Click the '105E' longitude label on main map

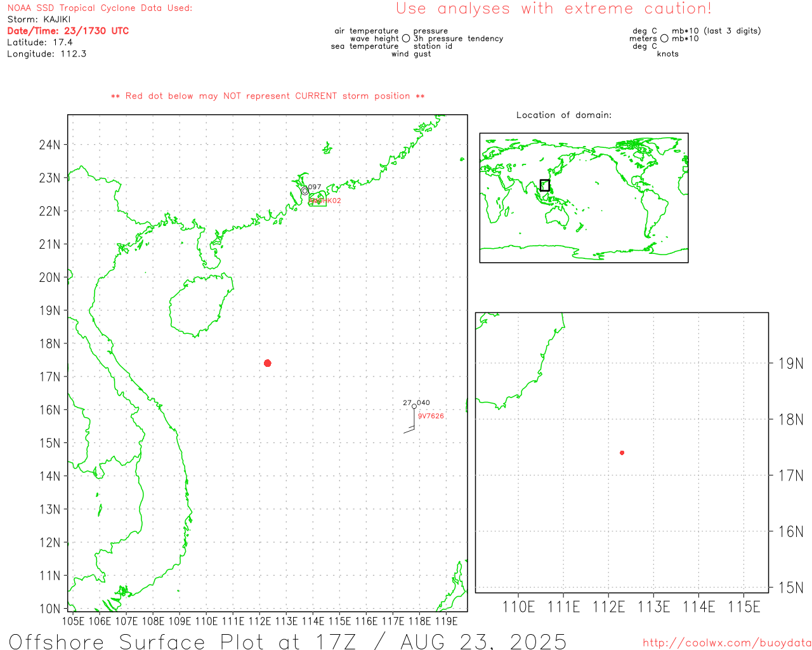tap(73, 621)
